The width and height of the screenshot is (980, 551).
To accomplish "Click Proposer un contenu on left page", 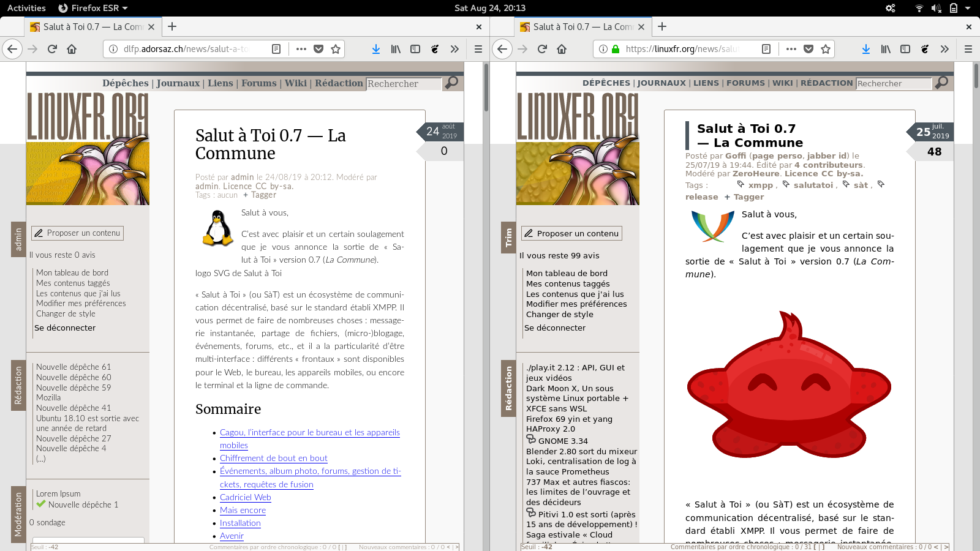I will [78, 233].
